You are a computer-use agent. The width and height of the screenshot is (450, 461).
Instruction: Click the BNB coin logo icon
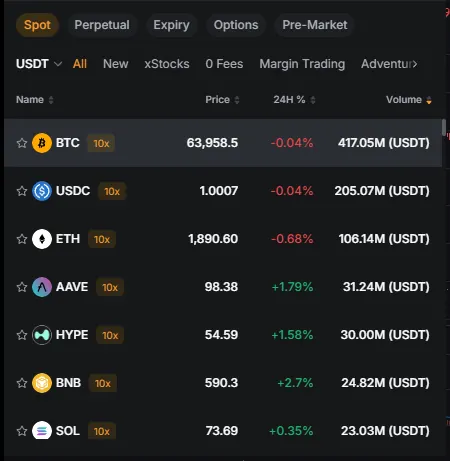point(42,383)
